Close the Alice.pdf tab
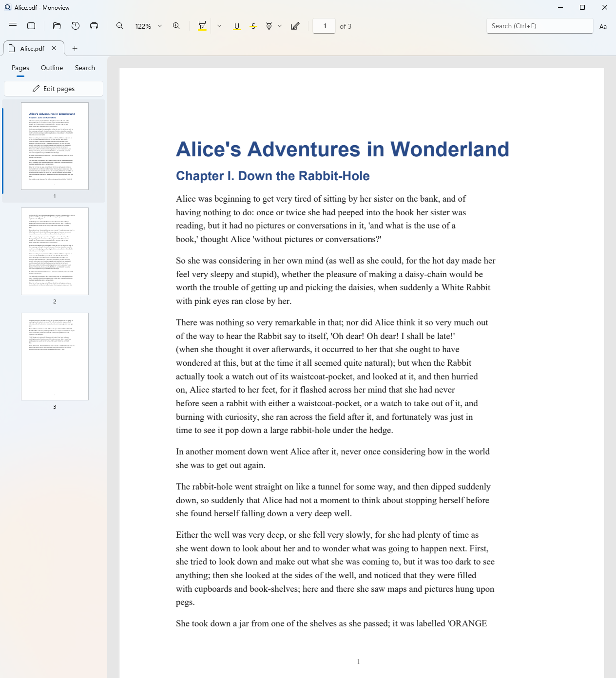Screen dimensions: 616x678 (x=54, y=48)
